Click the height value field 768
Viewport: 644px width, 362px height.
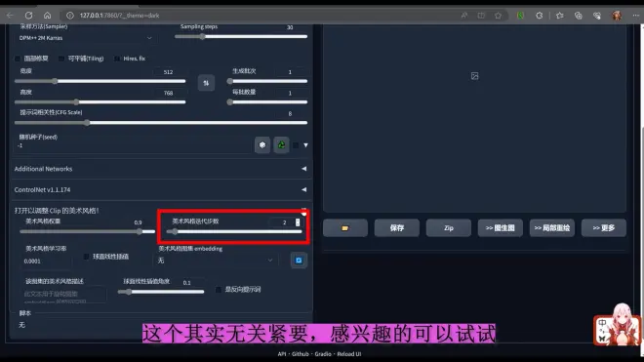pos(169,93)
